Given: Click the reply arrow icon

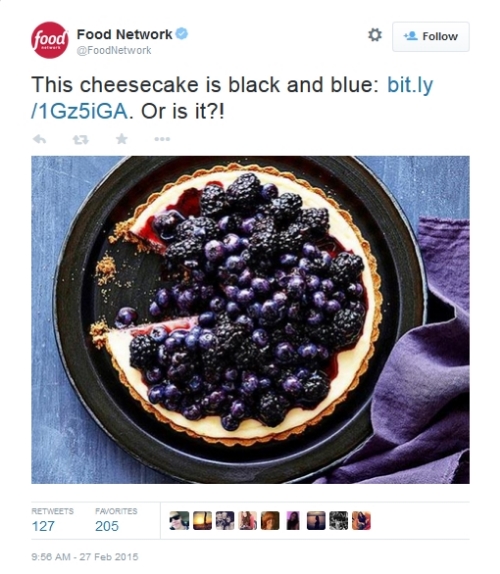Looking at the screenshot, I should (x=40, y=139).
